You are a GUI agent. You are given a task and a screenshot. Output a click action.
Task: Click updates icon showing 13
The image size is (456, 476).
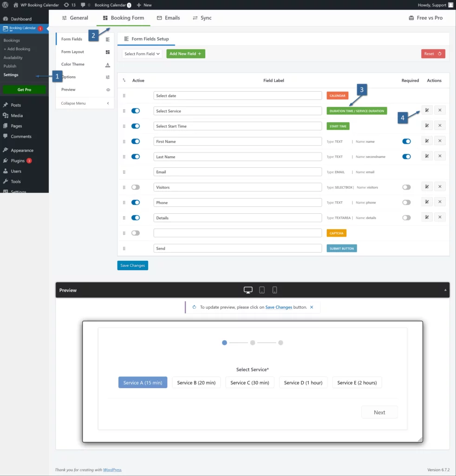[x=70, y=5]
